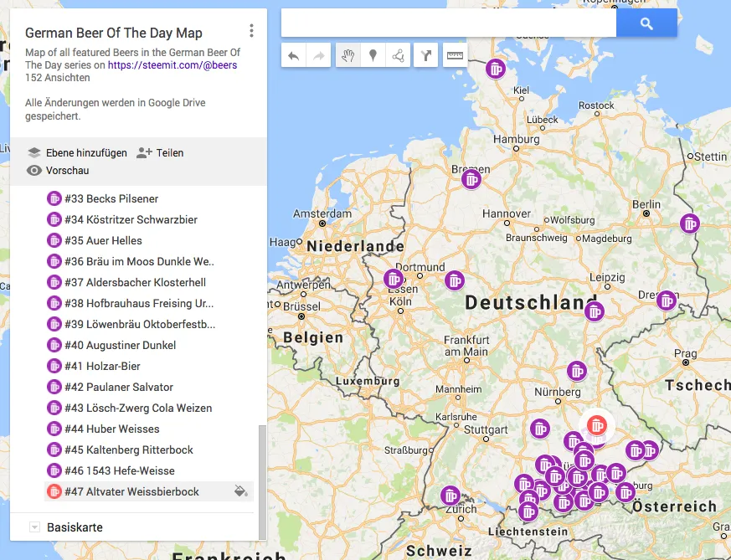Image resolution: width=731 pixels, height=560 pixels.
Task: Click Ebene hinzufügen to add layer
Action: coord(77,153)
